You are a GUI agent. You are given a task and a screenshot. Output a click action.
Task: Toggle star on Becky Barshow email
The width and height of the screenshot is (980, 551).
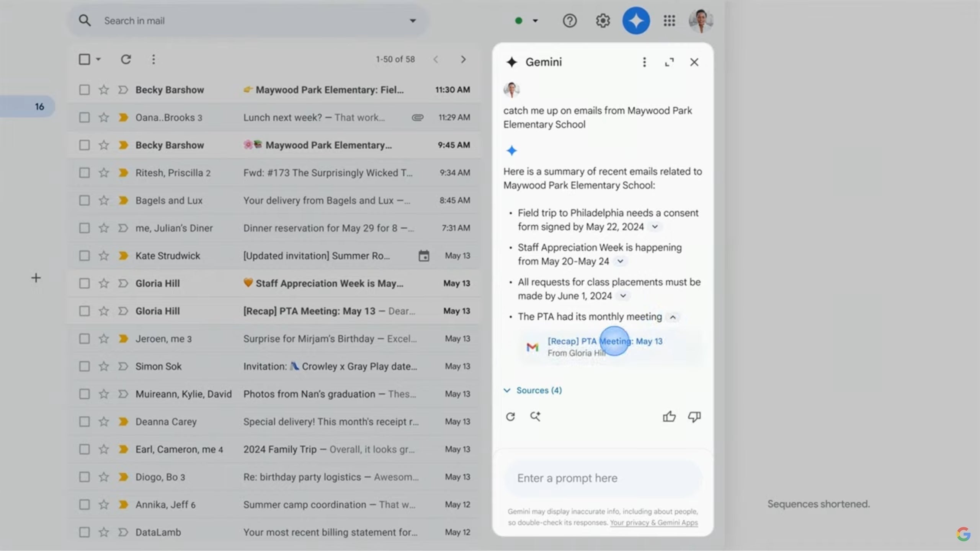click(103, 90)
